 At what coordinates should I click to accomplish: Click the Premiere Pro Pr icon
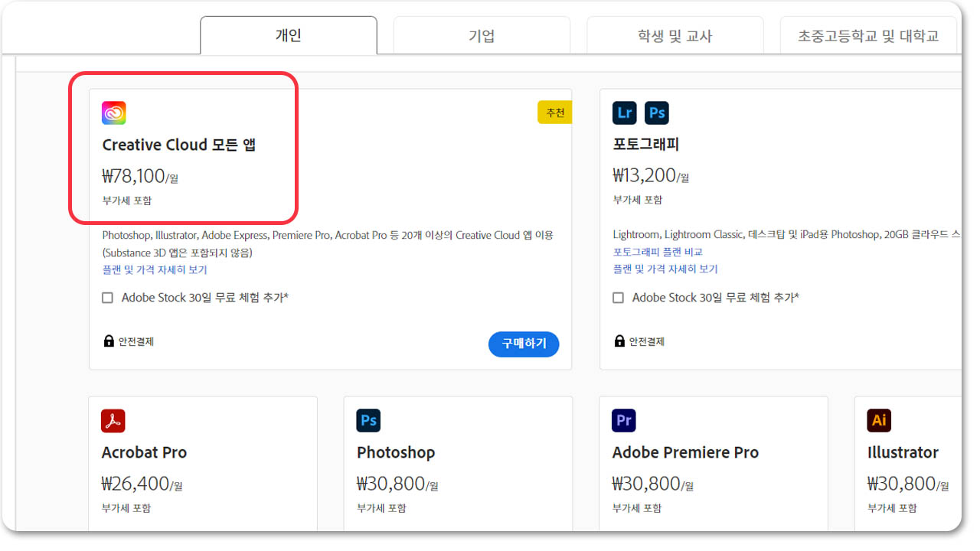coord(624,420)
